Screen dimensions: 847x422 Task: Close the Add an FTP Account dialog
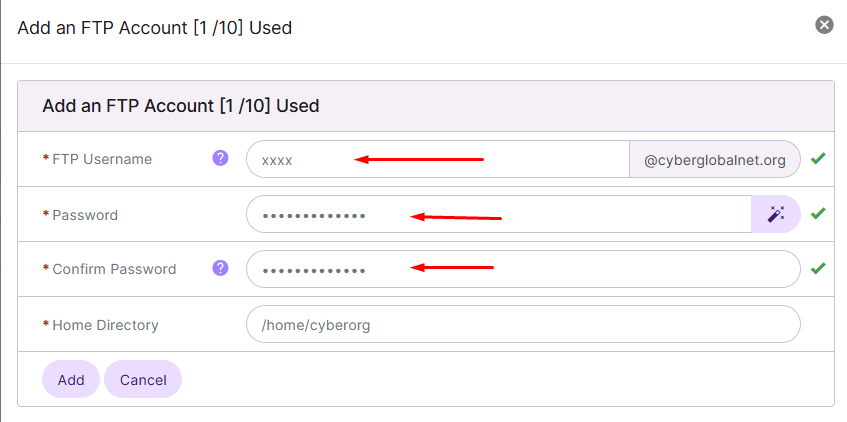824,25
